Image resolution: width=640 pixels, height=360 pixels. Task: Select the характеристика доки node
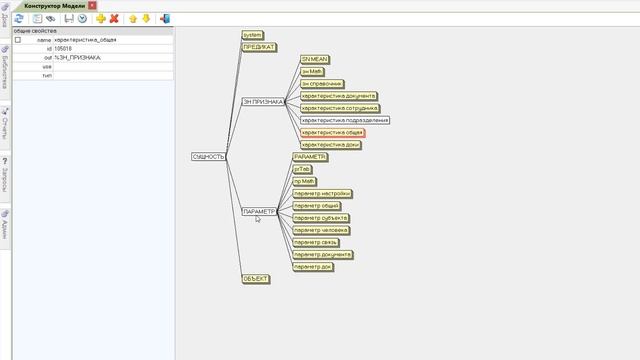tap(331, 144)
